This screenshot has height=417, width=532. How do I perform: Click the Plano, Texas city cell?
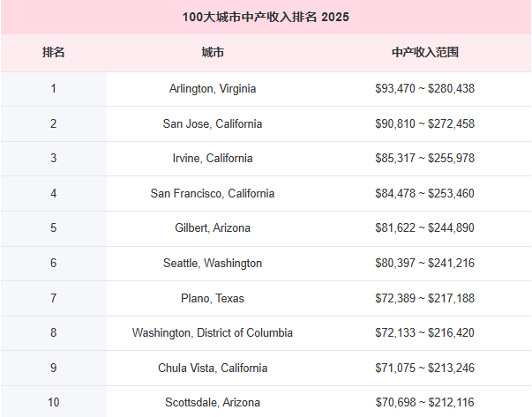pyautogui.click(x=213, y=298)
